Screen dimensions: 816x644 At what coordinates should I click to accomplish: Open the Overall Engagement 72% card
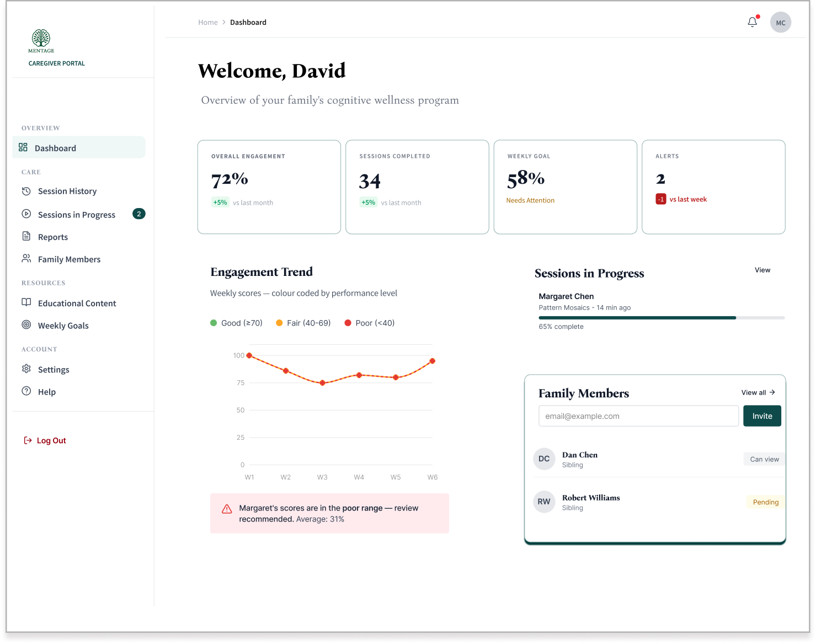(x=269, y=187)
